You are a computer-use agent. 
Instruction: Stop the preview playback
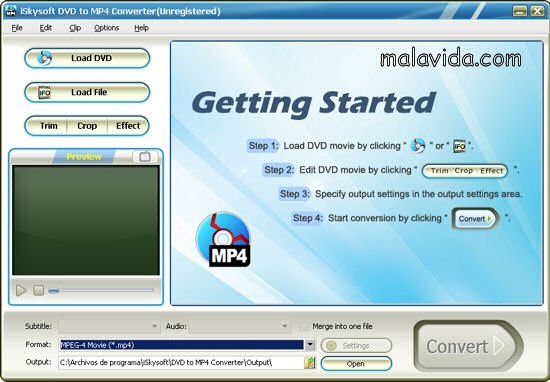tap(39, 290)
